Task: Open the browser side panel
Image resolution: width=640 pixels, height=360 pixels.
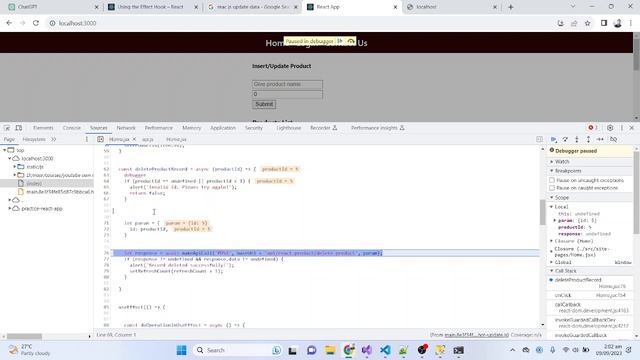Action: click(604, 23)
